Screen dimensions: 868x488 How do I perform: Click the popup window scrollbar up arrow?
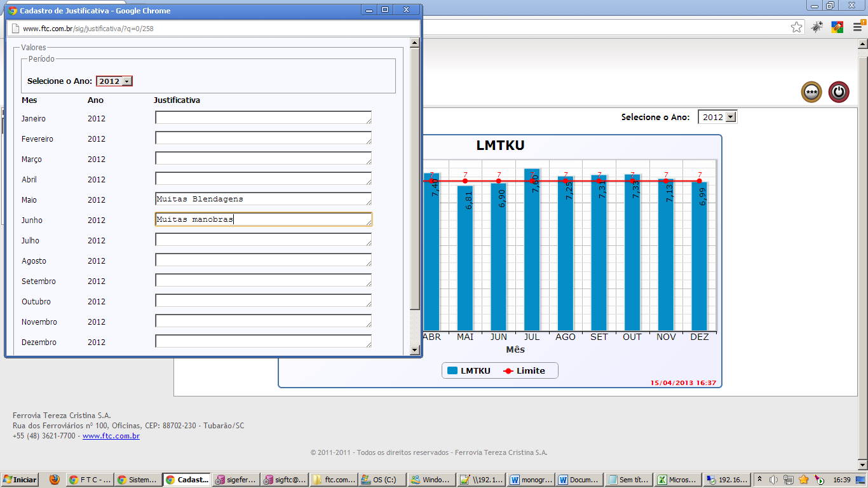(415, 43)
